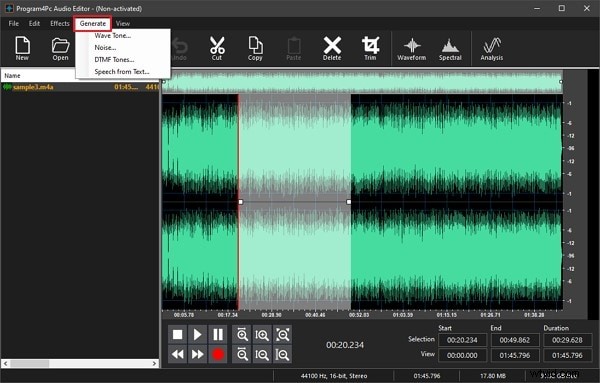The height and width of the screenshot is (383, 600).
Task: Stop playback with the square button
Action: click(x=178, y=335)
